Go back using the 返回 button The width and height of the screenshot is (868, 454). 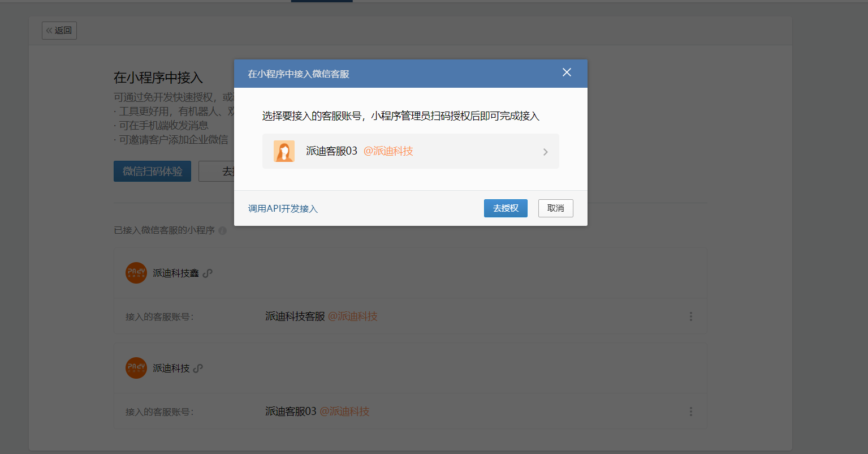point(59,31)
